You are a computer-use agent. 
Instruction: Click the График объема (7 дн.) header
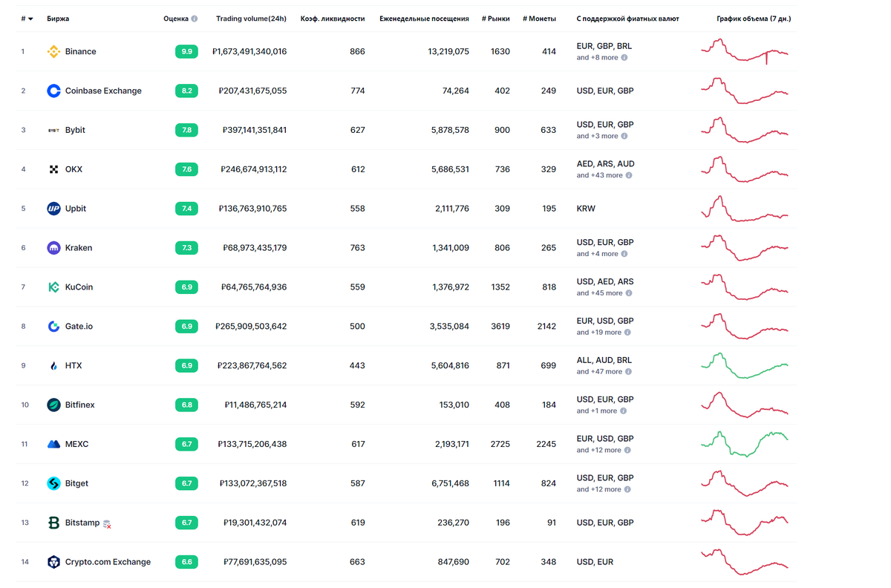click(754, 19)
